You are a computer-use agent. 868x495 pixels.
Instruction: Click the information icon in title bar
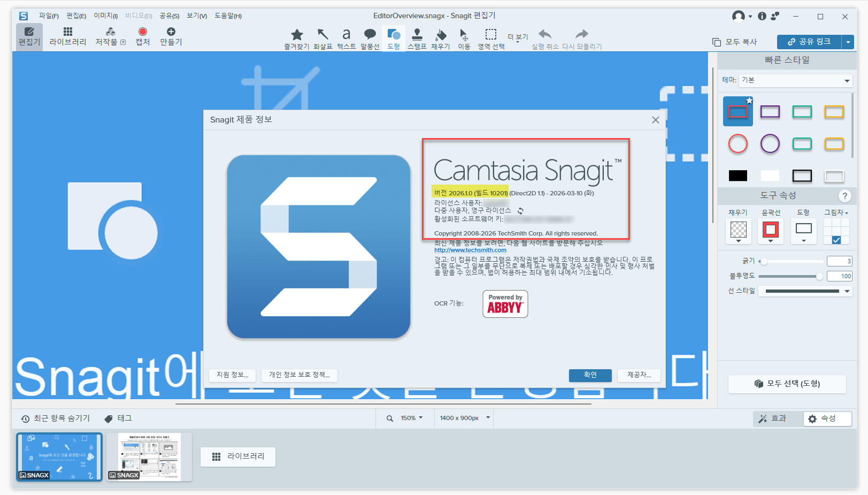(762, 16)
